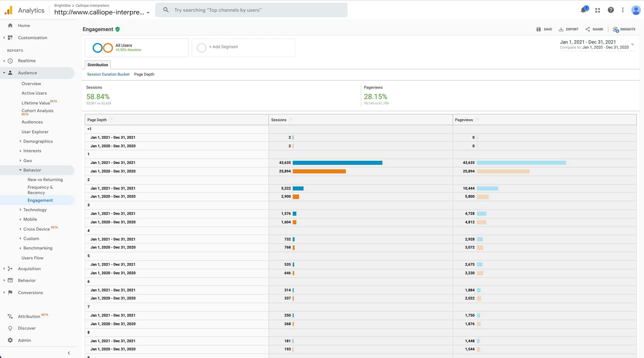The image size is (644, 358).
Task: Open the Insights panel
Action: pyautogui.click(x=624, y=29)
